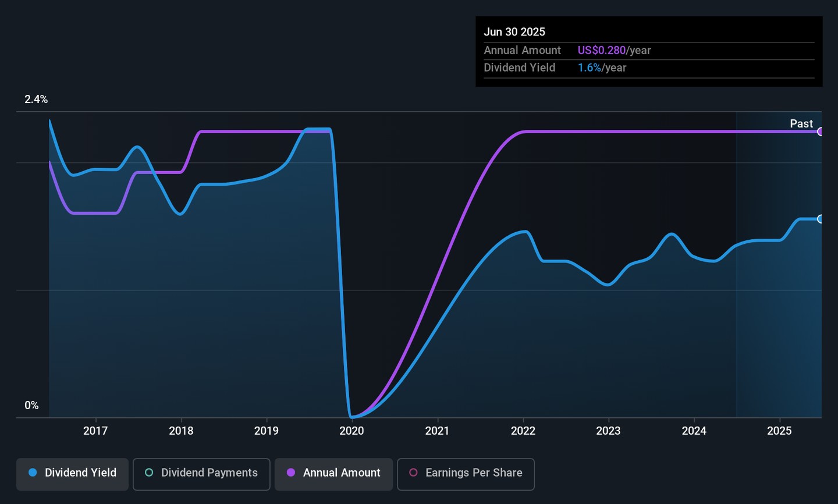Click the US$0.280/year annual amount value
This screenshot has height=504, width=838.
(x=614, y=51)
